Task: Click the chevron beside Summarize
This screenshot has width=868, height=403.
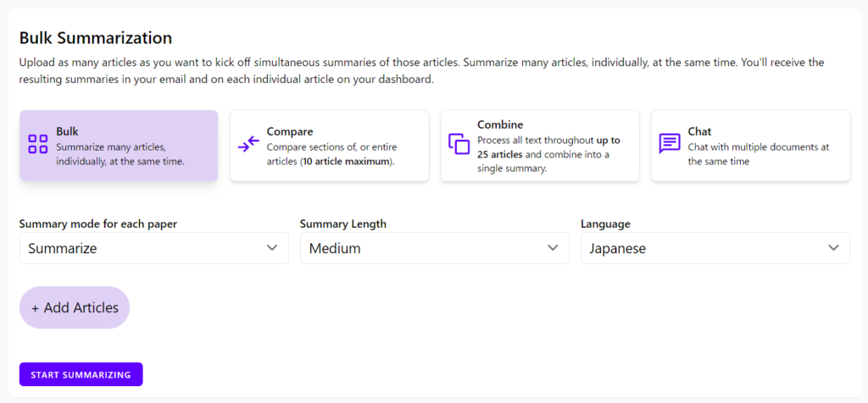Action: 272,248
